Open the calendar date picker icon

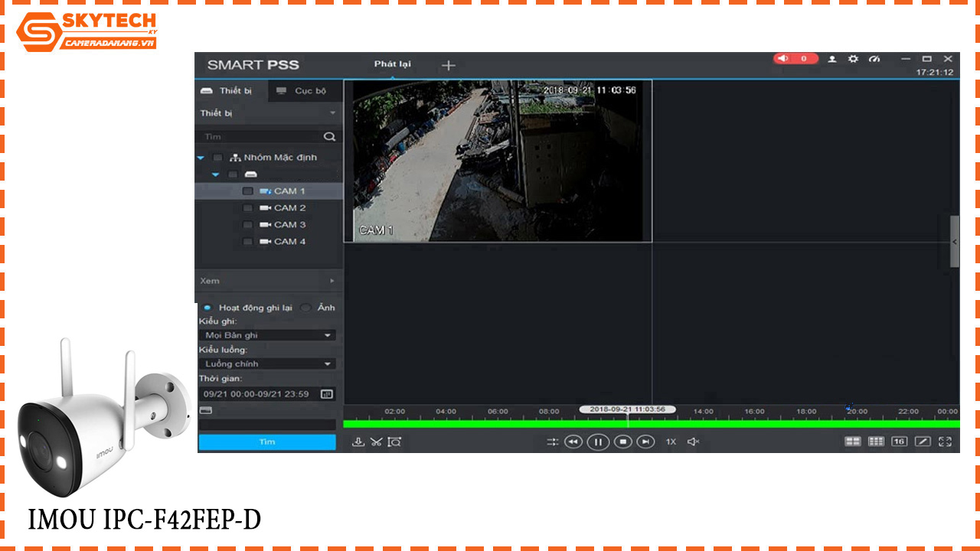327,394
